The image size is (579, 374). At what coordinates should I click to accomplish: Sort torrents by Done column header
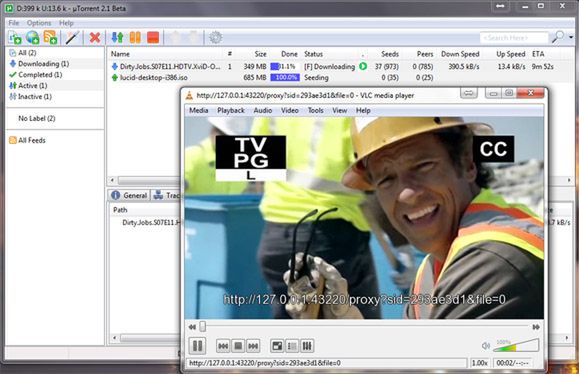[x=289, y=54]
